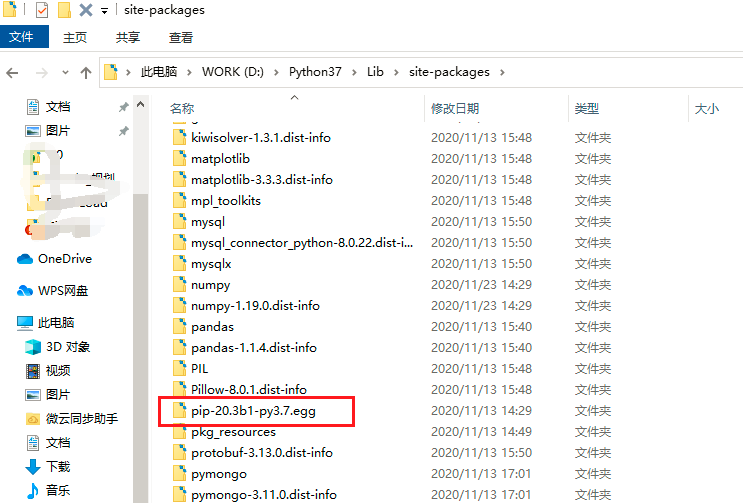743x503 pixels.
Task: Expand the chevron after Python37 in address bar
Action: coord(354,72)
